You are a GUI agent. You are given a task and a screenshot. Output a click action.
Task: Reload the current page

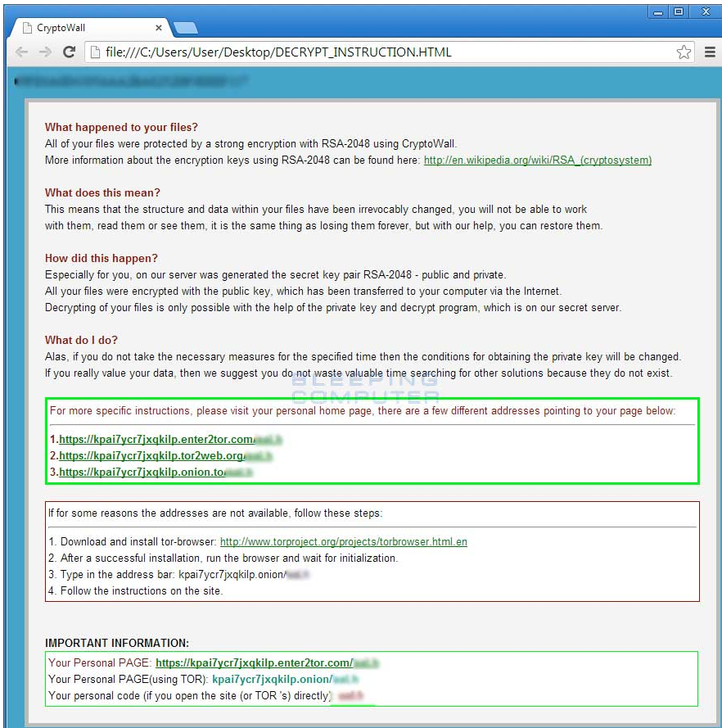(x=69, y=52)
